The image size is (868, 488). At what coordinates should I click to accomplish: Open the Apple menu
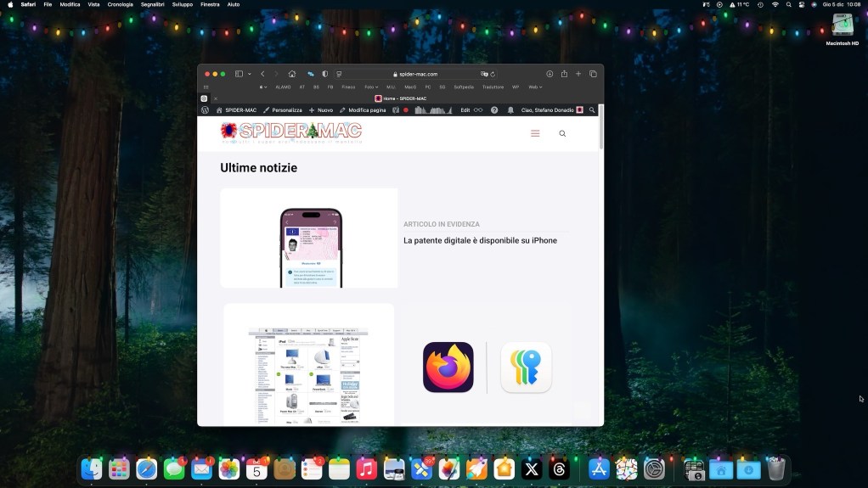(x=10, y=4)
